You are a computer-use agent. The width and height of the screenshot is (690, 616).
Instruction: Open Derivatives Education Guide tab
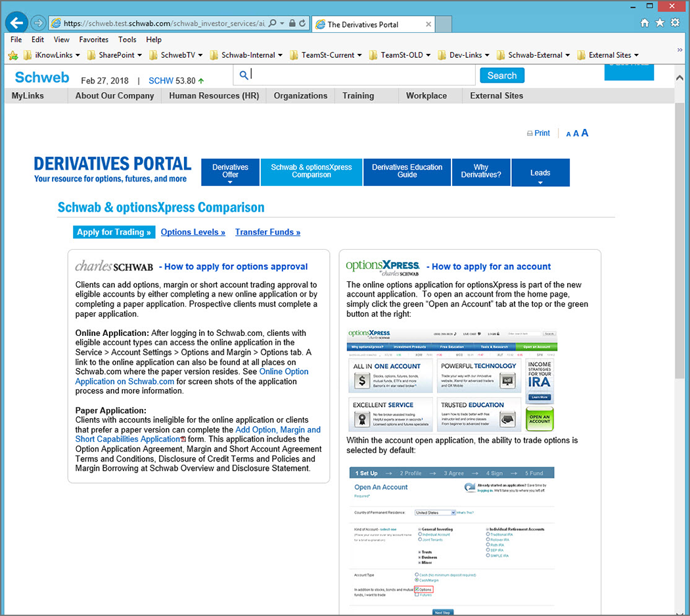click(x=407, y=172)
